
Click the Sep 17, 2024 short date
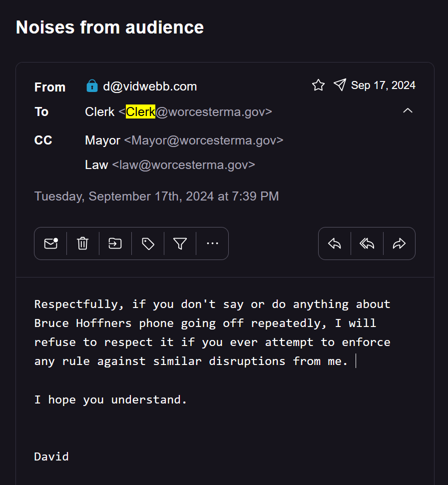click(383, 85)
